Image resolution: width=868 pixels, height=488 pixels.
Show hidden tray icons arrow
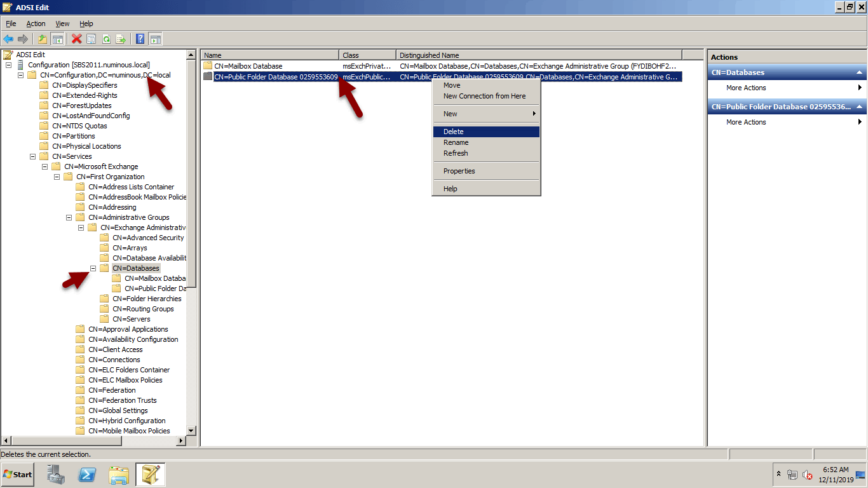(x=778, y=475)
